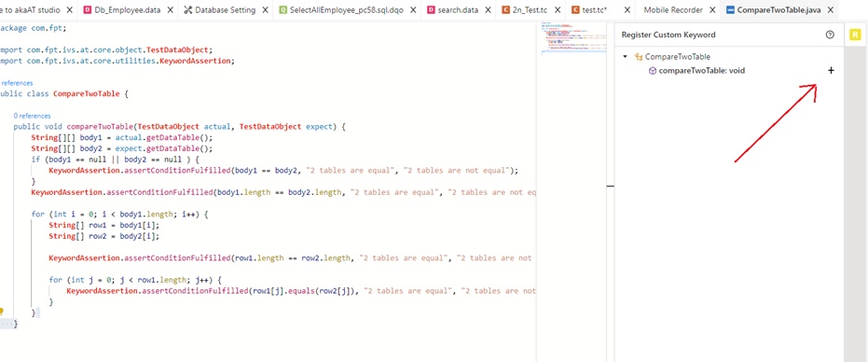The height and width of the screenshot is (362, 868).
Task: Click the 'String[] row1 = body1[i]' line
Action: (x=104, y=225)
